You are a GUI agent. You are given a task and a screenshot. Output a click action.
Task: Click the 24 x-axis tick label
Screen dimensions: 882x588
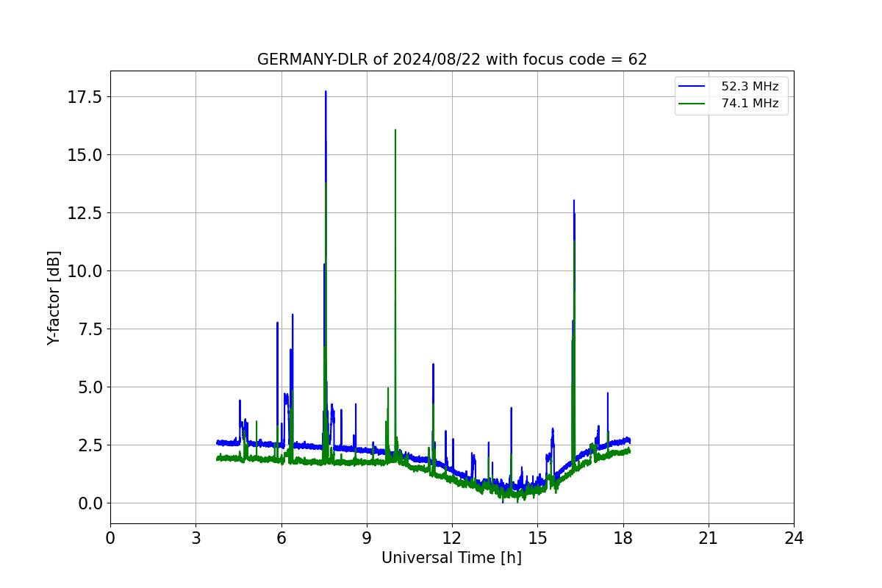click(794, 538)
